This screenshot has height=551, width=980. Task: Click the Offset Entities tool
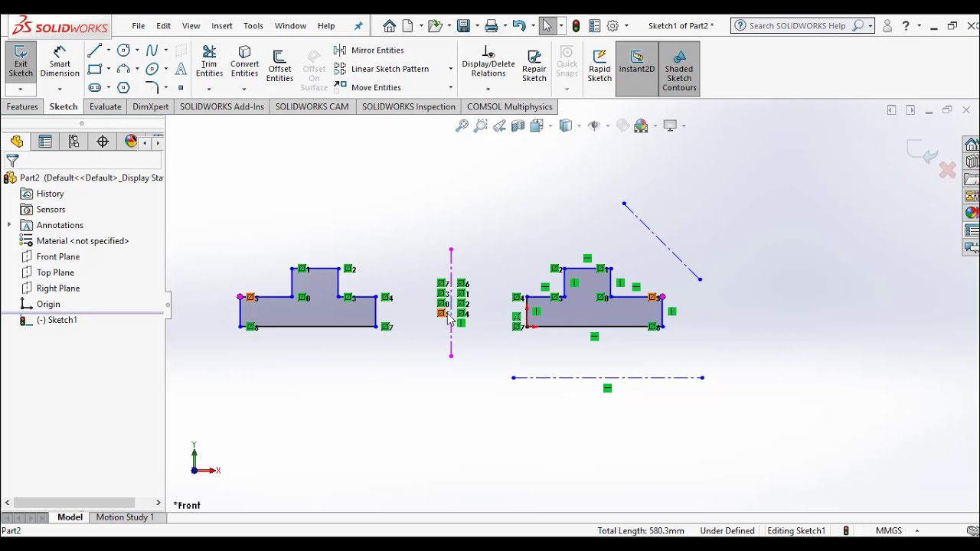(279, 66)
